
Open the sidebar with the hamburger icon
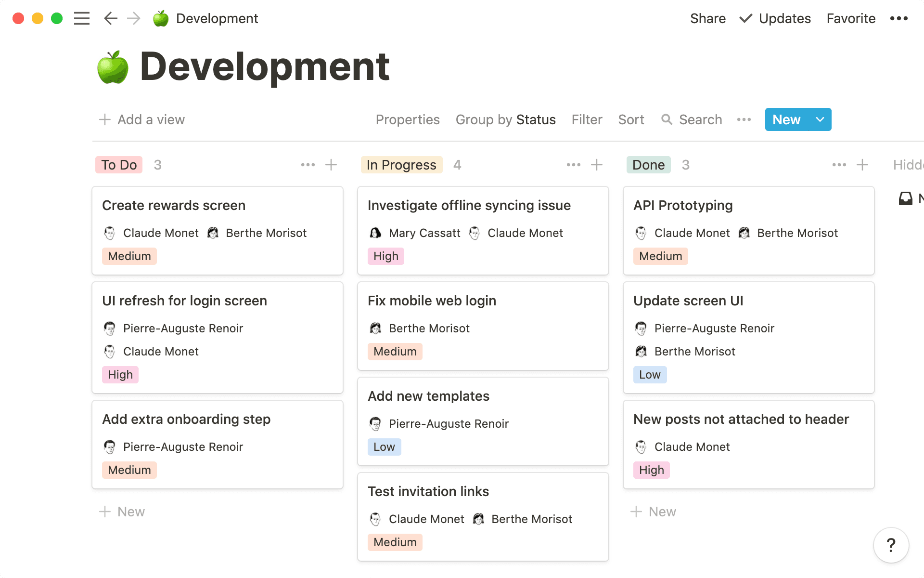coord(82,18)
